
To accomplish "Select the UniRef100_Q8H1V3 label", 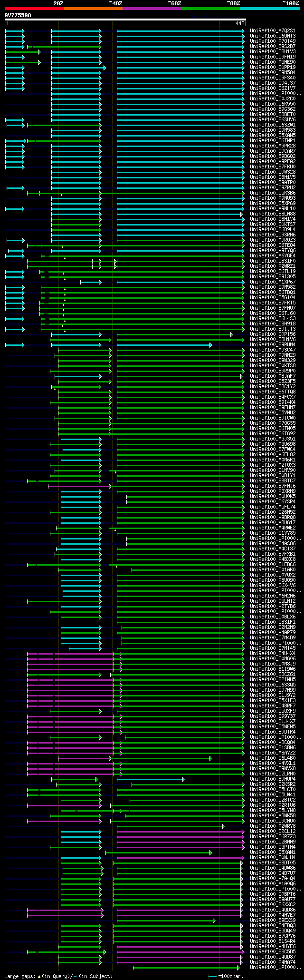I will (273, 51).
